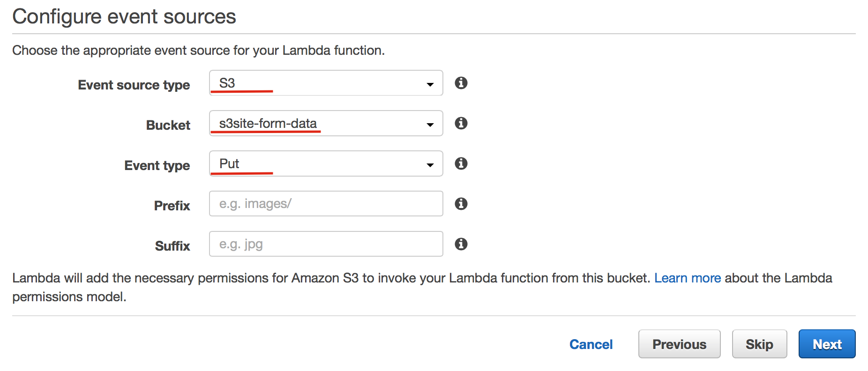Open the Event type Put dropdown
This screenshot has height=371, width=868.
pyautogui.click(x=325, y=163)
